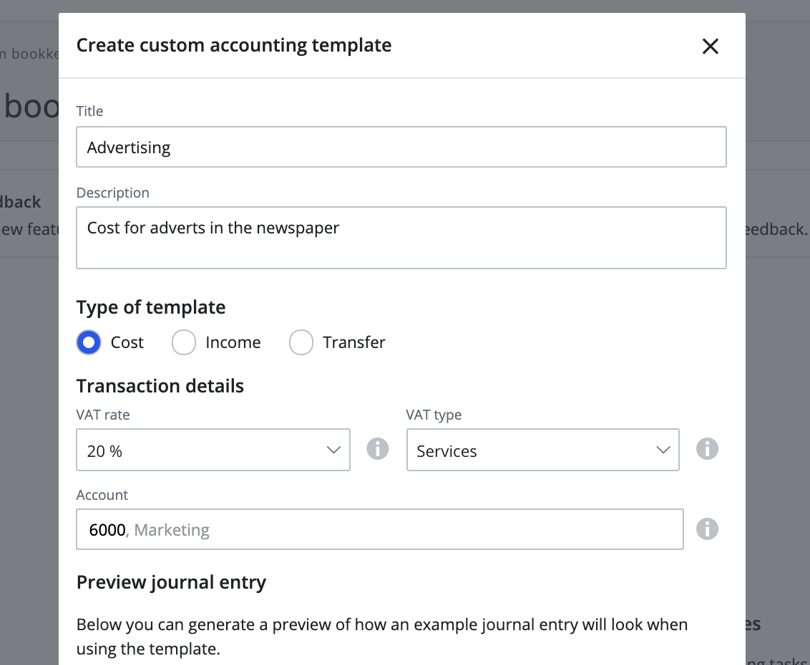
Task: Click the Transaction details section heading
Action: (x=160, y=386)
